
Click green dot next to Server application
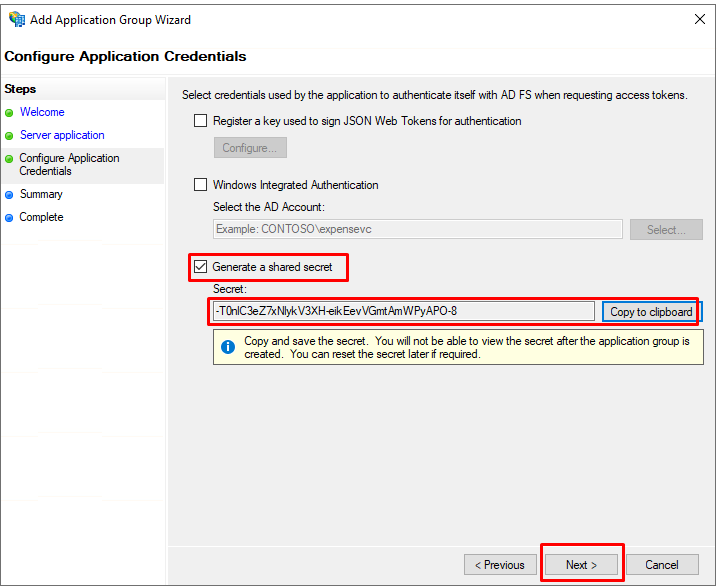tap(9, 136)
